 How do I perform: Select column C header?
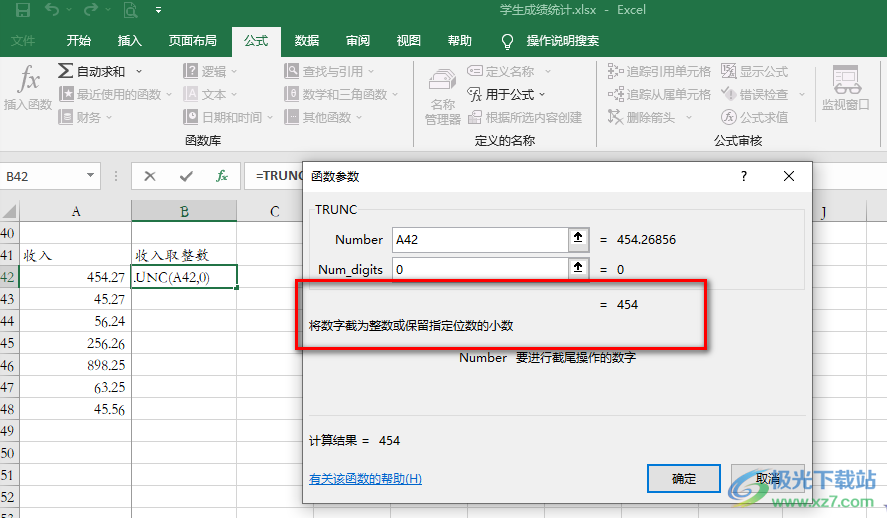275,211
